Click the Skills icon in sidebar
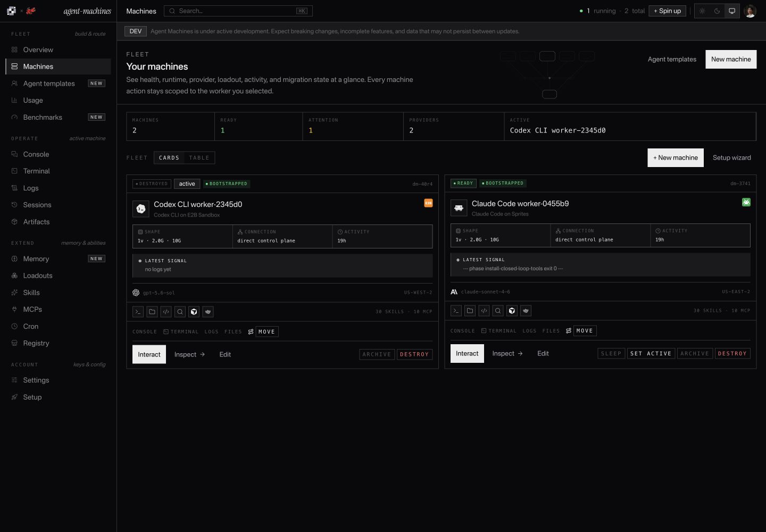The width and height of the screenshot is (766, 532). pos(14,293)
